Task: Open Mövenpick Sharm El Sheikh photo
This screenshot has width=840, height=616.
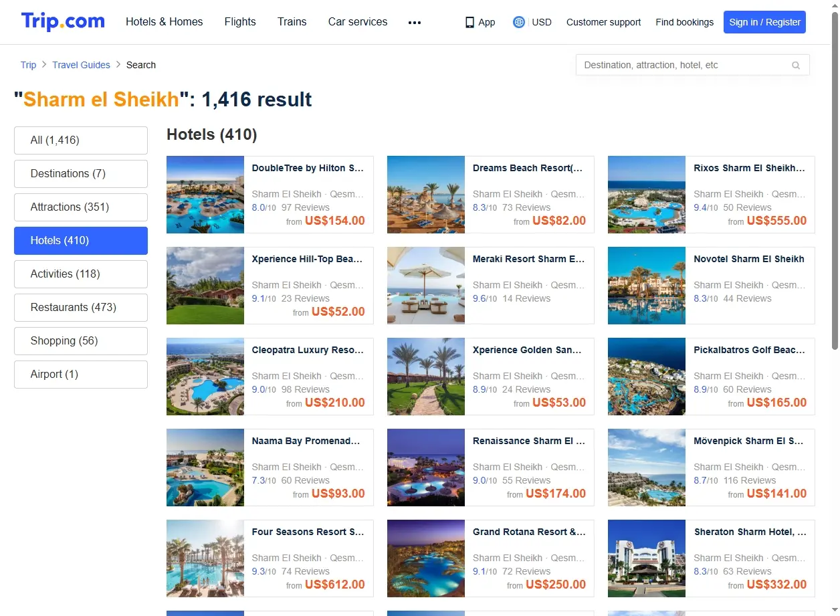Action: (647, 468)
